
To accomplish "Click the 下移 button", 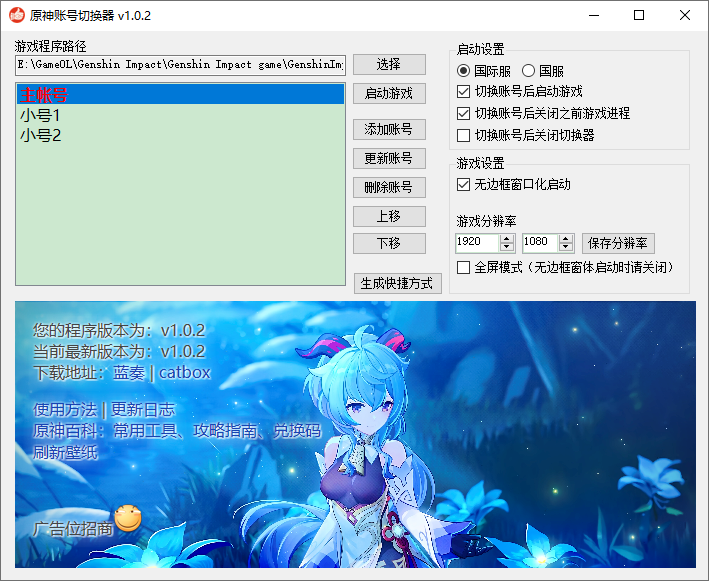I will tap(389, 244).
